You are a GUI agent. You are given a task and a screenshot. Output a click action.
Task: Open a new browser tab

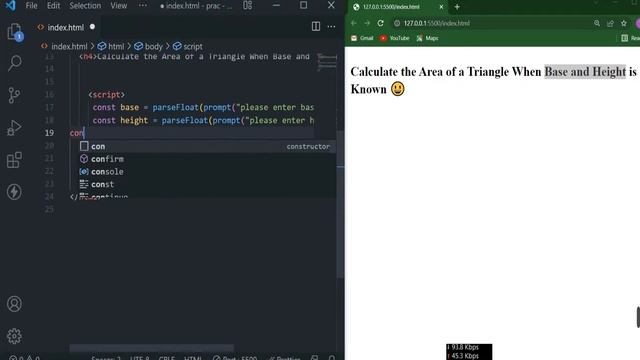point(457,7)
